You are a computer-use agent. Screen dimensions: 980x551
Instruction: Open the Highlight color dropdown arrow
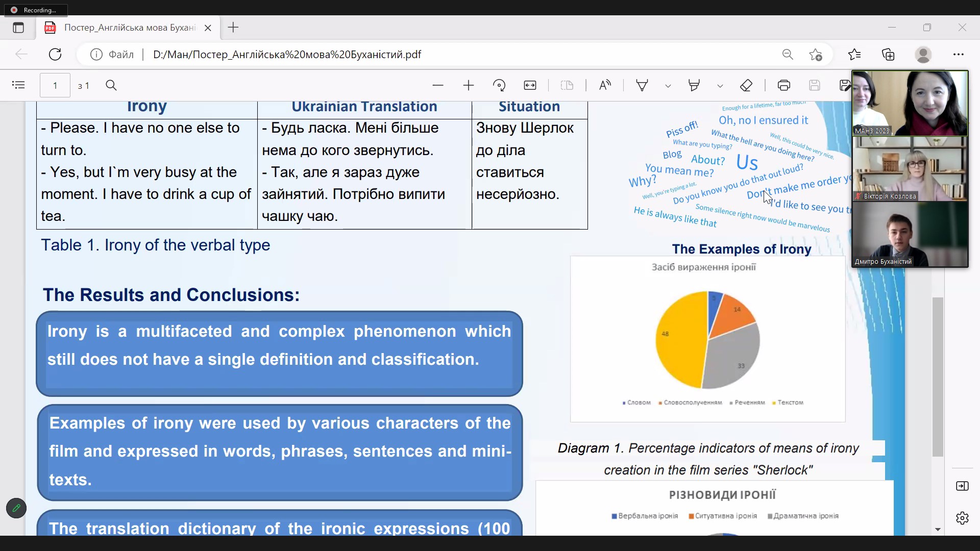720,86
